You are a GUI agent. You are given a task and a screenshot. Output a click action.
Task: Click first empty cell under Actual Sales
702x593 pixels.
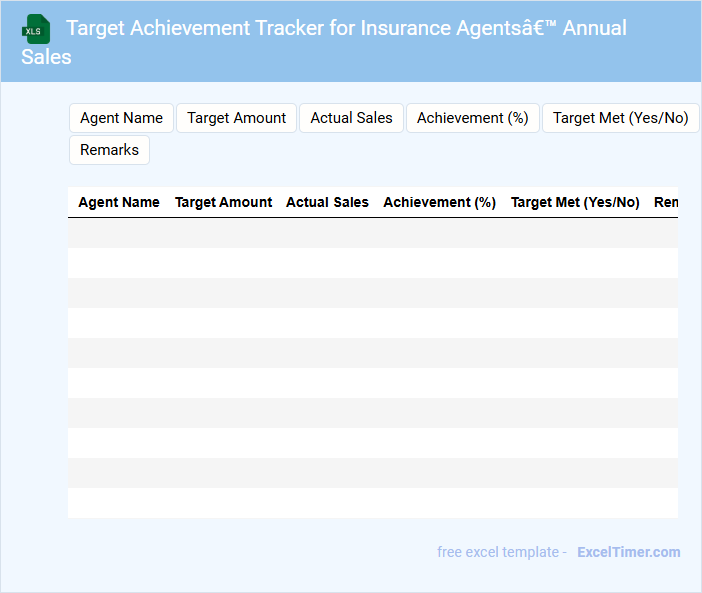point(327,233)
